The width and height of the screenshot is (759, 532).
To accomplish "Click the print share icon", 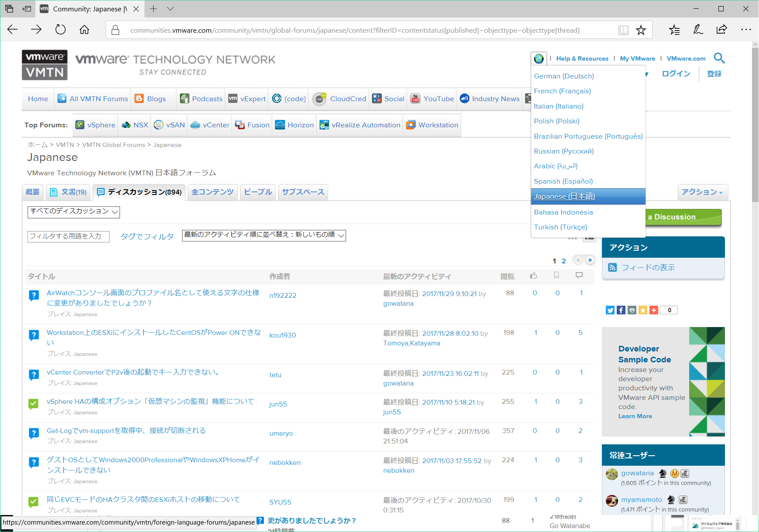I will click(632, 310).
